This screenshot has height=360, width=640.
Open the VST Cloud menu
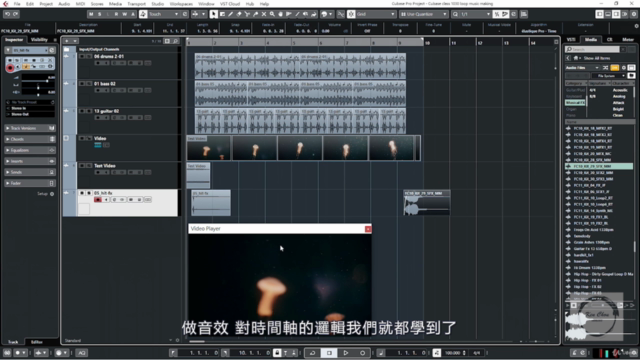tap(230, 4)
